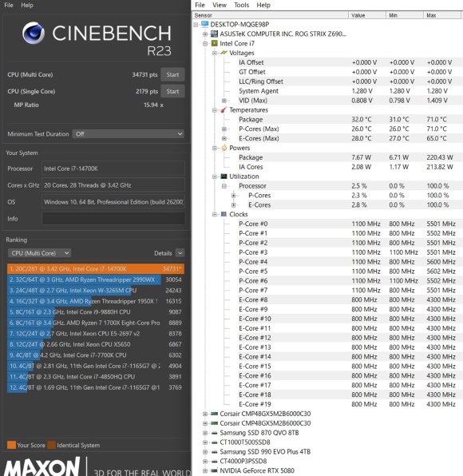Image resolution: width=463 pixels, height=476 pixels.
Task: Click the Samsung SSD 990 EVO Plus drive icon
Action: 214,452
